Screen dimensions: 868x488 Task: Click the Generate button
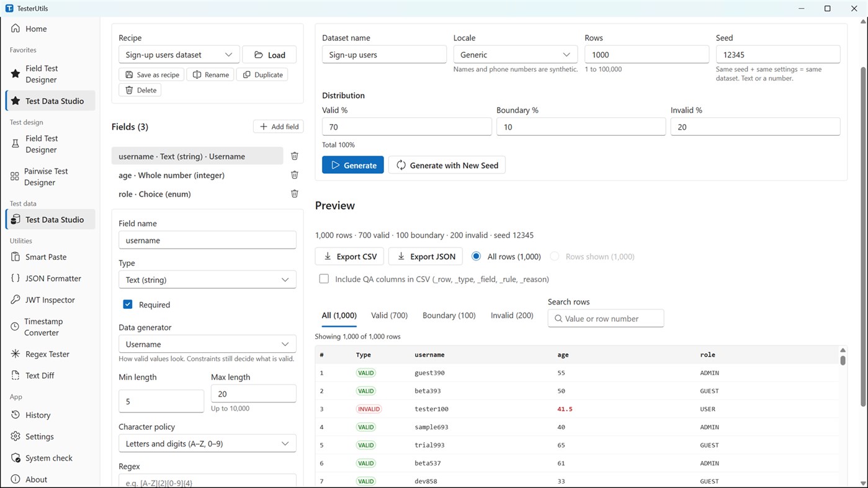(x=353, y=165)
